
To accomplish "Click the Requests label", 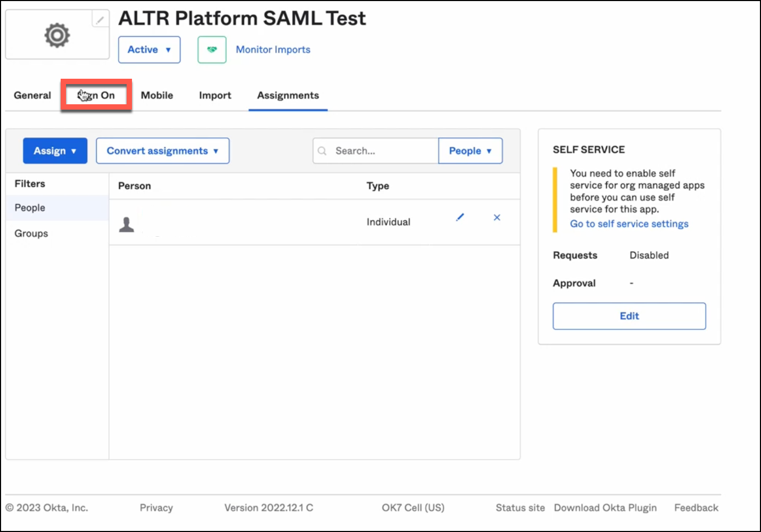I will pyautogui.click(x=575, y=255).
